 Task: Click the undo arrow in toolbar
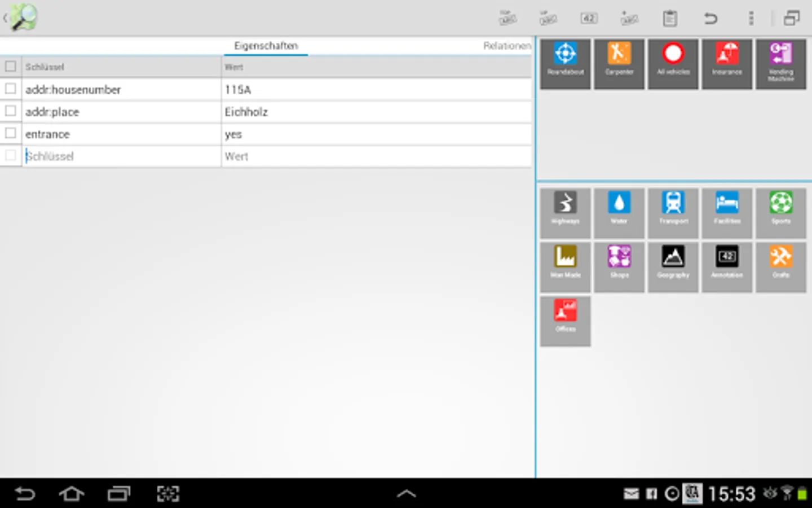coord(710,19)
